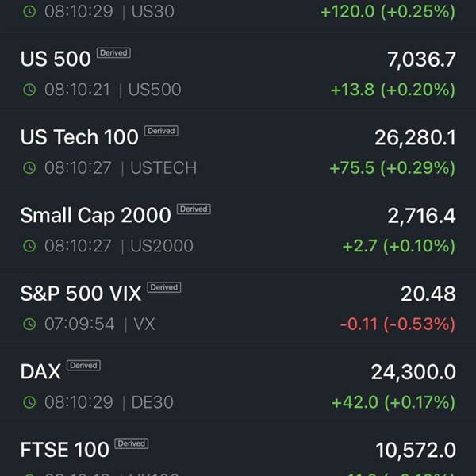This screenshot has height=476, width=476.
Task: View the DAX index details
Action: pos(40,371)
